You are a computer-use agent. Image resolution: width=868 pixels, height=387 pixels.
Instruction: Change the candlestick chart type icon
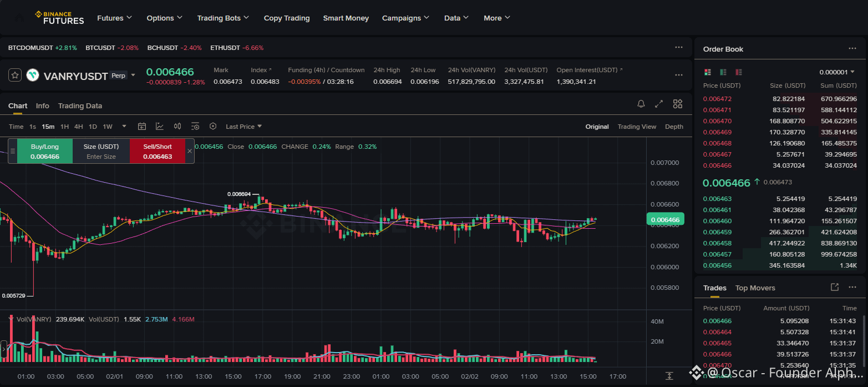(x=177, y=127)
